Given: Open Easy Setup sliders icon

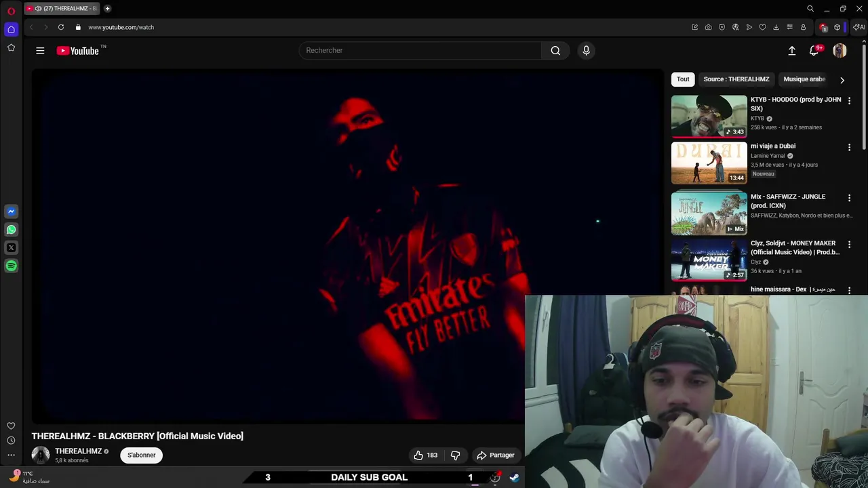Looking at the screenshot, I should tap(789, 27).
